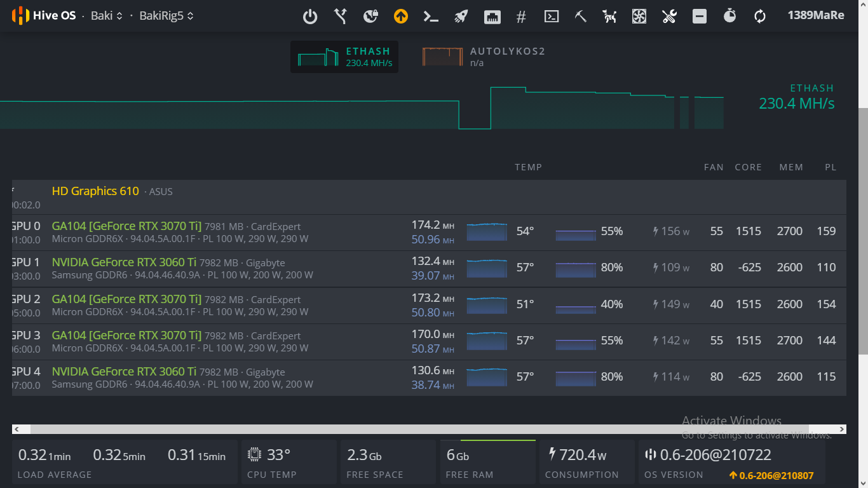Viewport: 868px width, 488px height.
Task: Click GPU 4 GeForce RTX 3060 Ti name
Action: [124, 372]
